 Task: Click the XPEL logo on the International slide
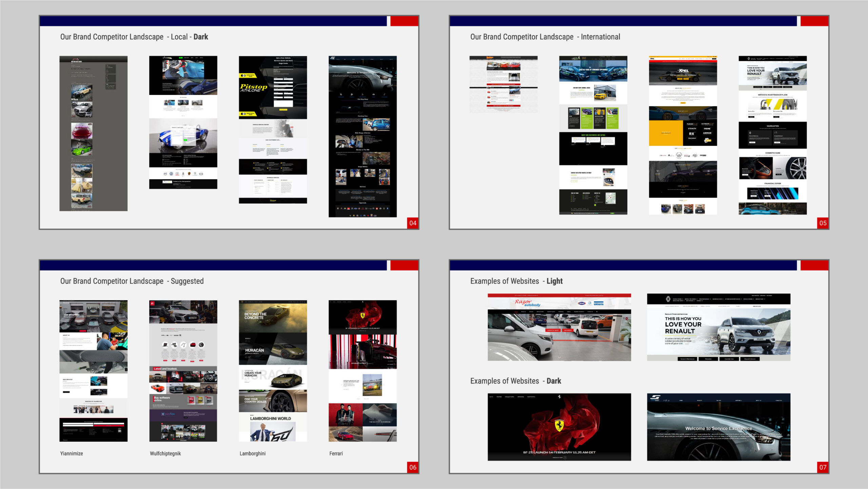tap(683, 71)
